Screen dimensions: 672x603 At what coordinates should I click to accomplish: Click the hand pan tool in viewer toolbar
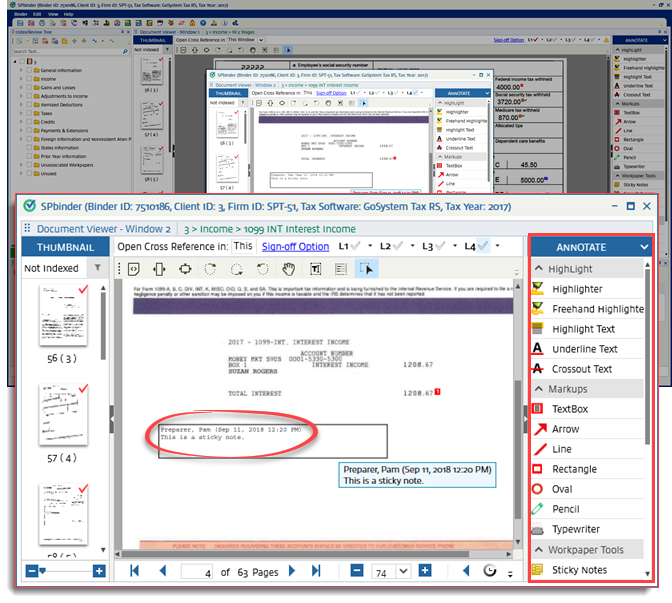[288, 269]
